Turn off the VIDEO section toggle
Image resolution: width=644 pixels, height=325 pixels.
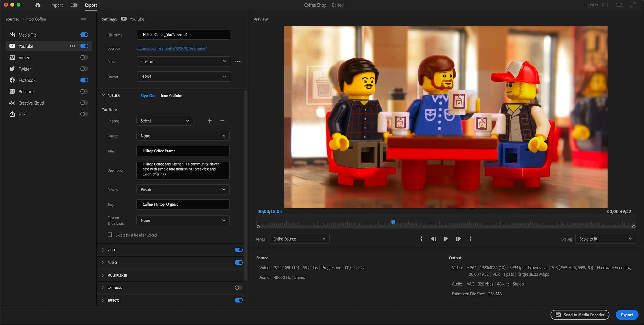239,250
